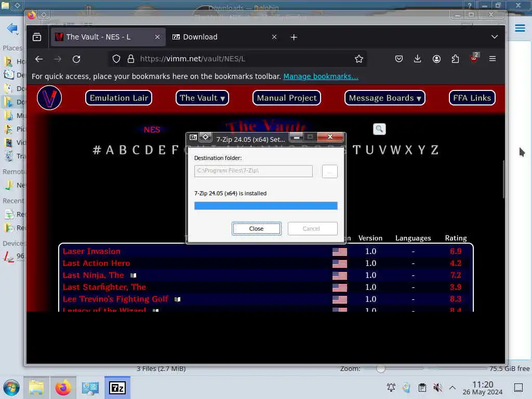The width and height of the screenshot is (532, 399).
Task: Expand the list all tabs chevron
Action: coord(495,37)
